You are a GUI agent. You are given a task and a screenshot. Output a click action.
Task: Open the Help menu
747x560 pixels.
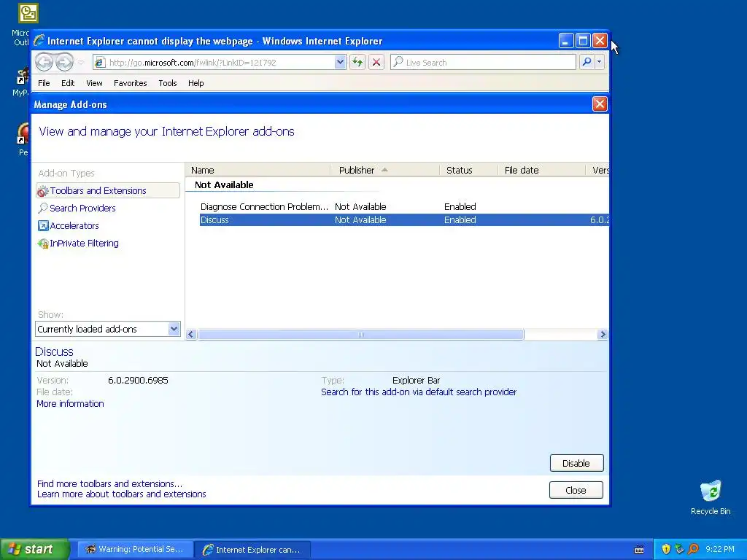(196, 83)
